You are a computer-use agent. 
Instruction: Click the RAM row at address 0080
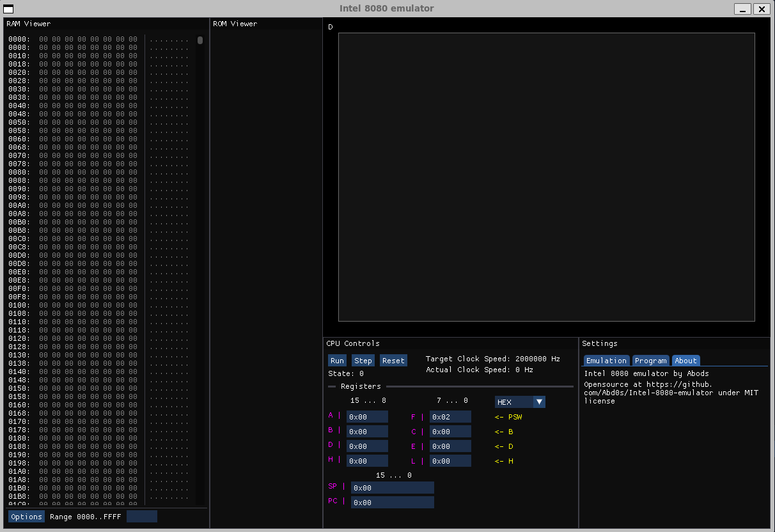(x=98, y=172)
